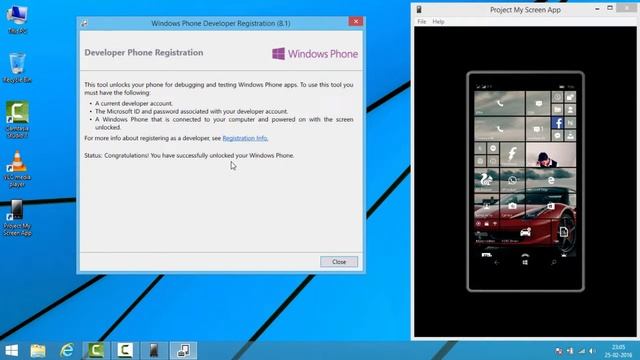Open File Explorer from the taskbar
Image resolution: width=640 pixels, height=360 pixels.
[x=38, y=351]
